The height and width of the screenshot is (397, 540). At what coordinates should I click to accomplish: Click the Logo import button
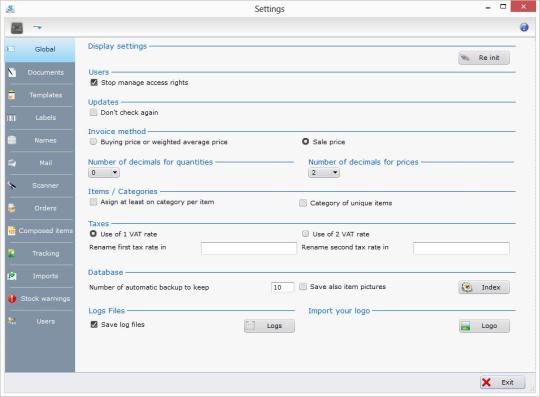484,326
